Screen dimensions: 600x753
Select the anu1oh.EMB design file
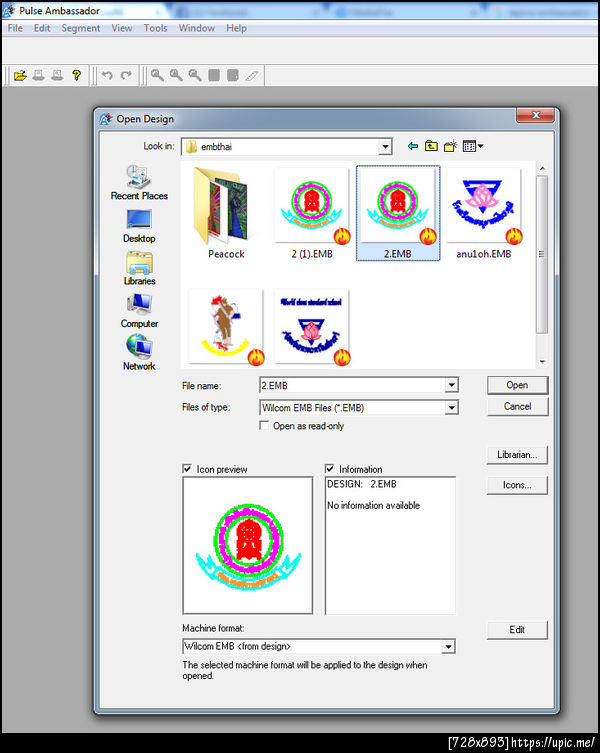point(484,213)
